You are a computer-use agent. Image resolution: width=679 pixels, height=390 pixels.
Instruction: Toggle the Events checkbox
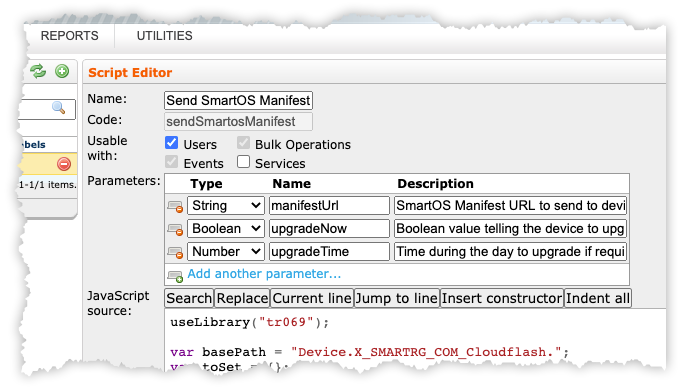click(x=171, y=162)
